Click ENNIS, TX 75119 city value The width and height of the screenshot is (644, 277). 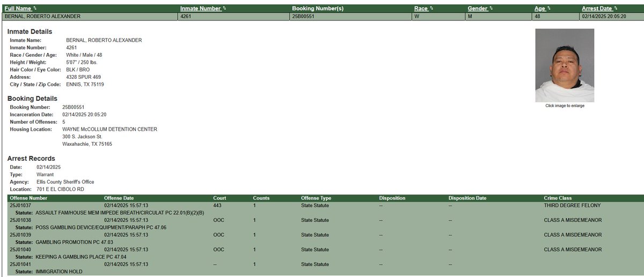[85, 85]
